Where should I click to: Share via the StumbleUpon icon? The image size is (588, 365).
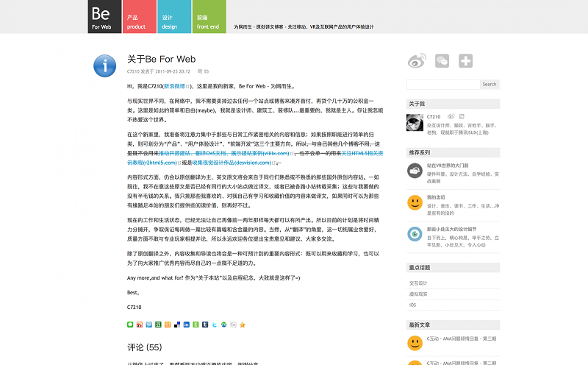[x=224, y=325]
